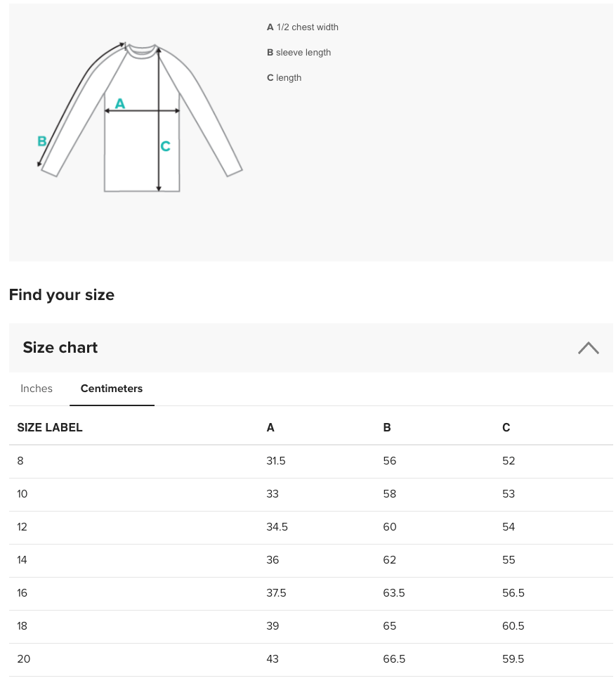Click the A 1/2 chest width legend
Screen dimensions: 616x683
tap(302, 27)
